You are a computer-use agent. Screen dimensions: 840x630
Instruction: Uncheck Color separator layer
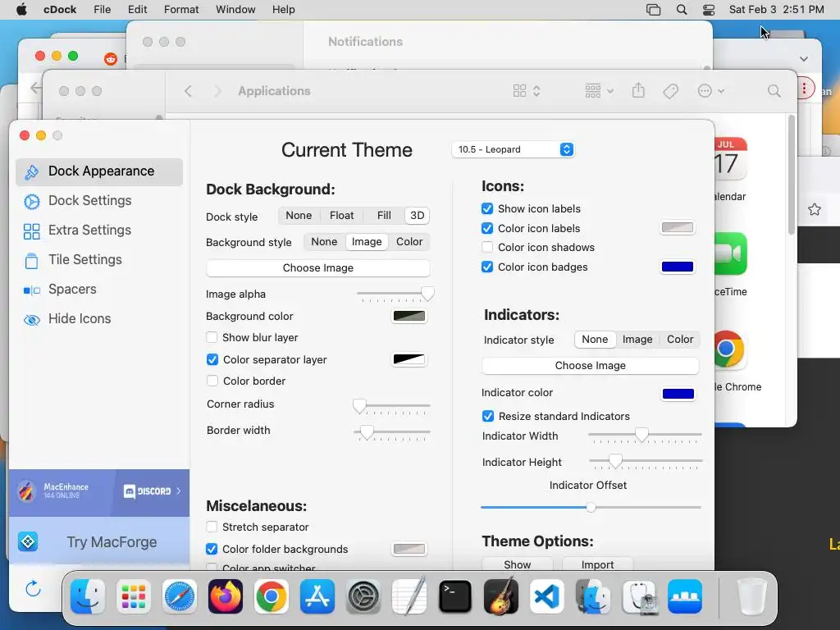click(212, 359)
